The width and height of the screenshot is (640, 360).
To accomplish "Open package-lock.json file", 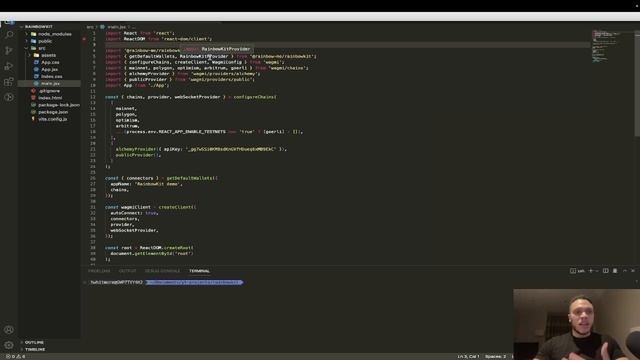I will pos(59,104).
